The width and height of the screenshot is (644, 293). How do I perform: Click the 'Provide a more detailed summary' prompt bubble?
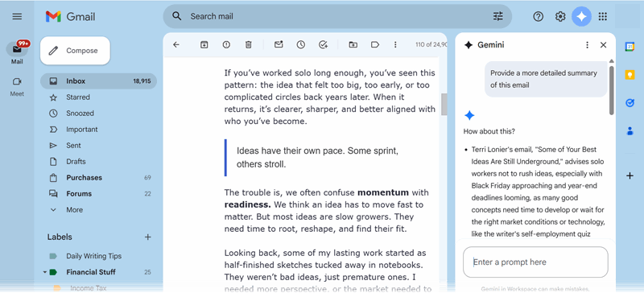[546, 80]
